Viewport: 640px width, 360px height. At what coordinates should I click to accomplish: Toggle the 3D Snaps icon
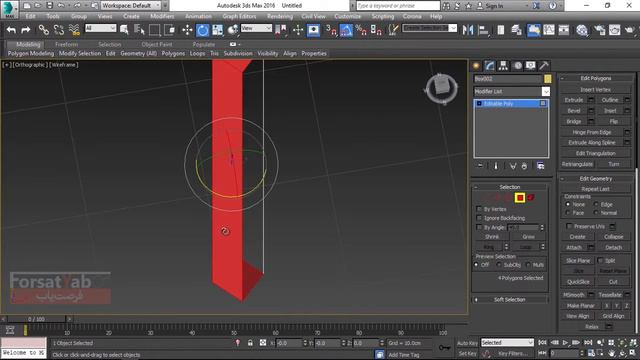[331, 30]
